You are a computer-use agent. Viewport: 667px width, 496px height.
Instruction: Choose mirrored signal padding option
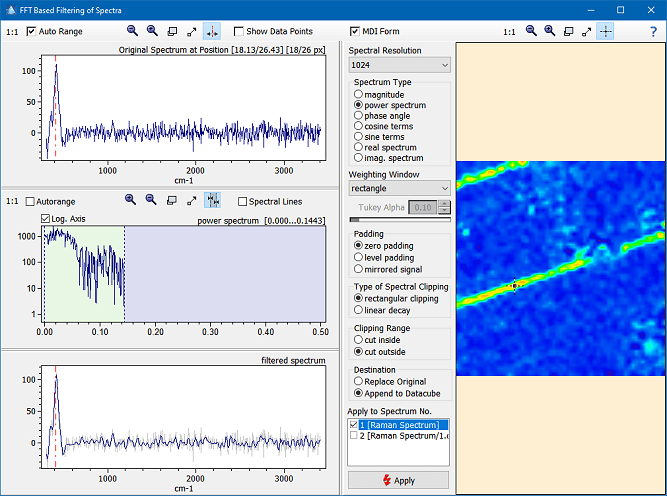pyautogui.click(x=359, y=269)
